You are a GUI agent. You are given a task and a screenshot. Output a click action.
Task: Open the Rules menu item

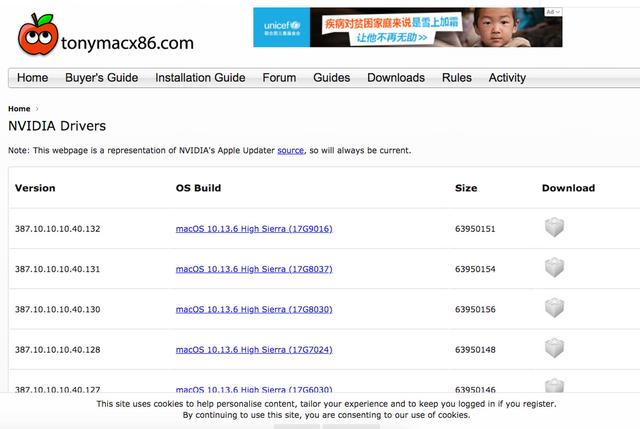pos(457,78)
